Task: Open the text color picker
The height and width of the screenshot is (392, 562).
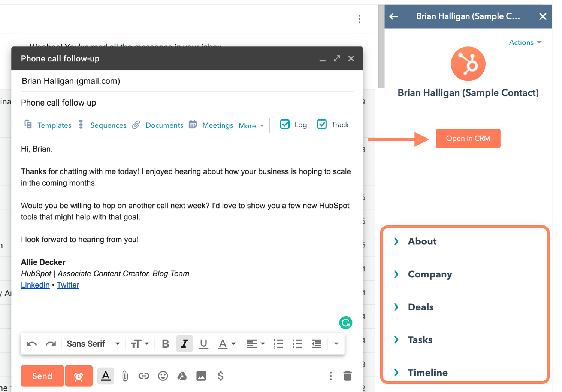Action: coord(226,343)
